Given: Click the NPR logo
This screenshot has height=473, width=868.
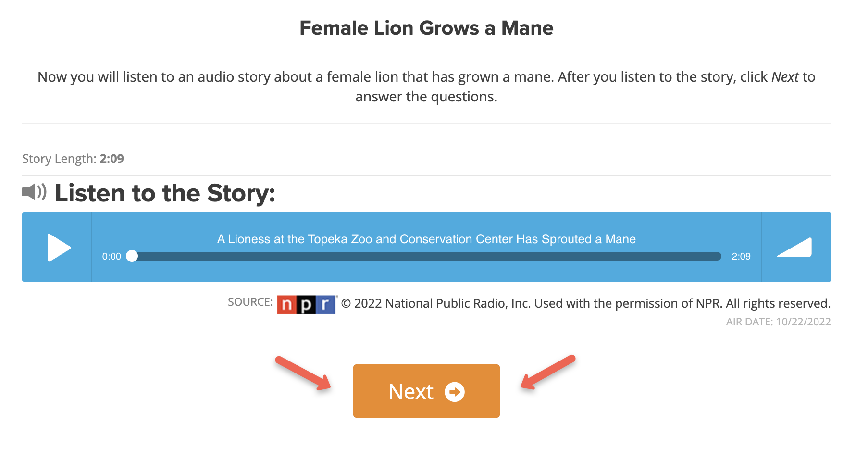Looking at the screenshot, I should (x=307, y=304).
